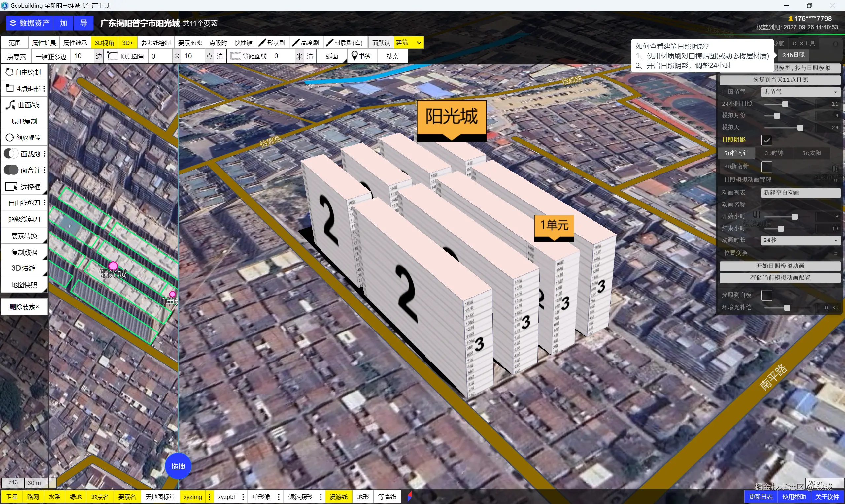Switch to the GIS工具 tab
The height and width of the screenshot is (504, 845).
click(x=803, y=43)
